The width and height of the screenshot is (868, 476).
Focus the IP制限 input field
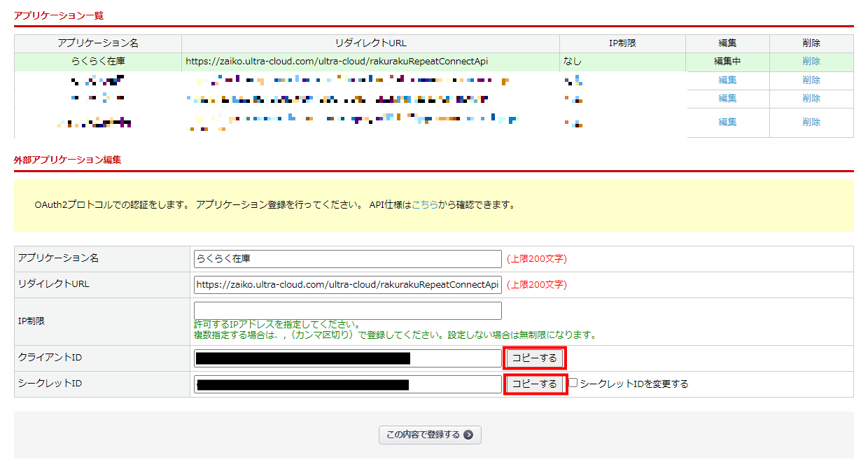coord(348,311)
